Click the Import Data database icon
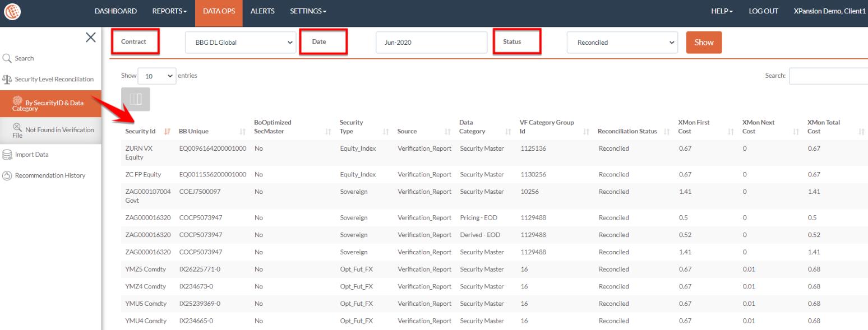The width and height of the screenshot is (868, 330). pos(7,155)
